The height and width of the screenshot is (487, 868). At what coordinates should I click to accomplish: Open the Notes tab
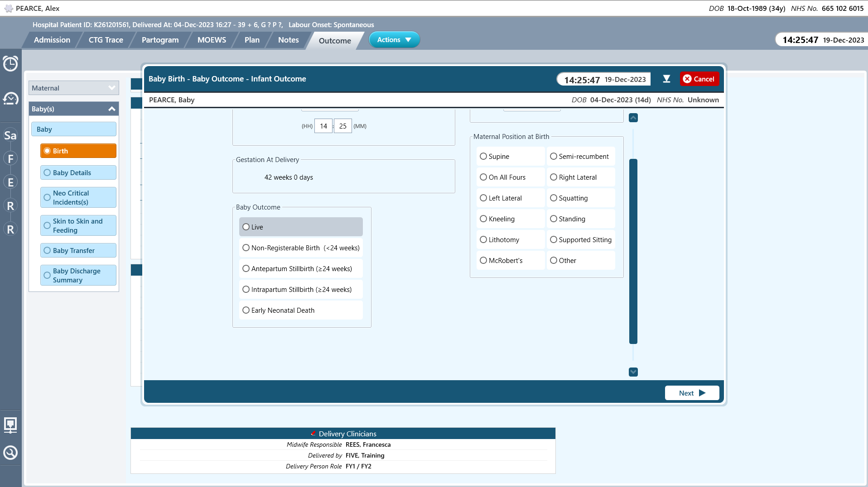point(289,40)
